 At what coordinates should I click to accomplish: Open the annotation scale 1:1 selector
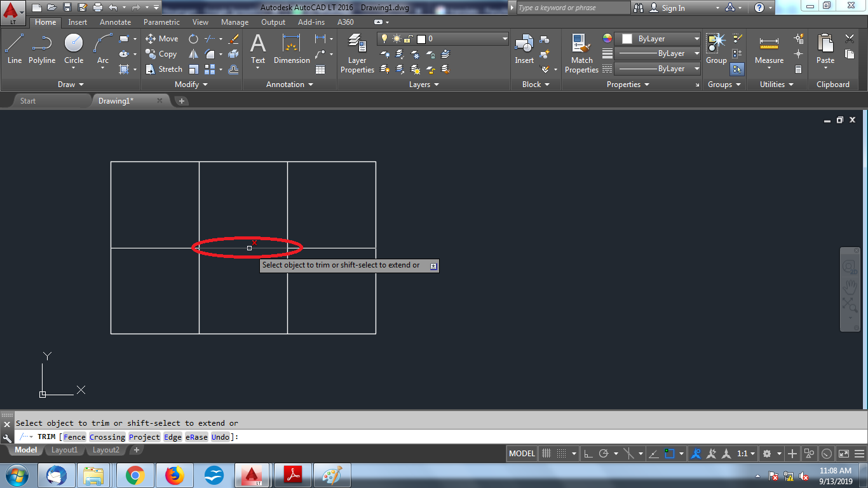[745, 453]
